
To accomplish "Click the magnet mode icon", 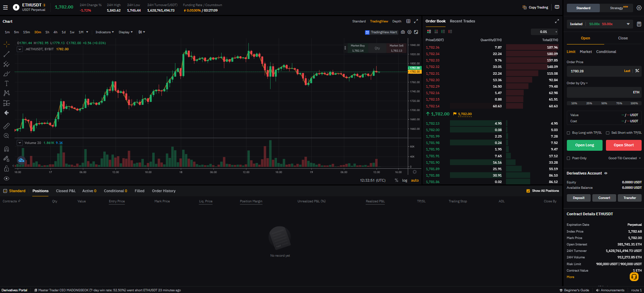I will (6, 149).
